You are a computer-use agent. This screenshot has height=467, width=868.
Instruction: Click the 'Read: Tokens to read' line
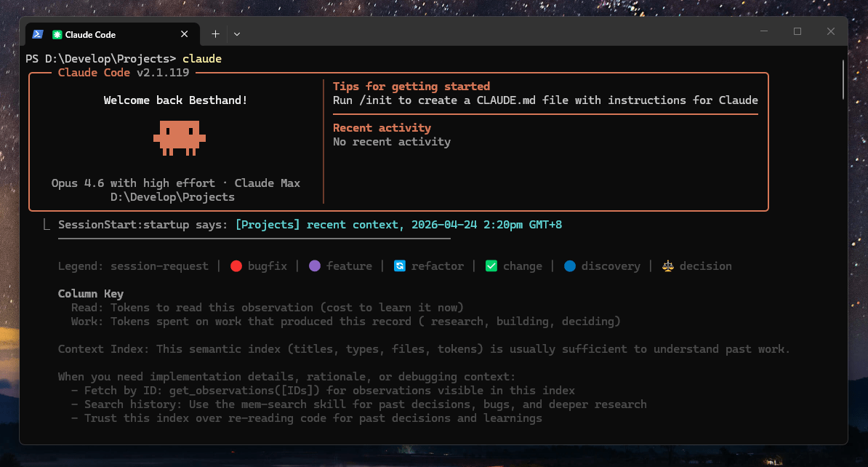tap(268, 308)
